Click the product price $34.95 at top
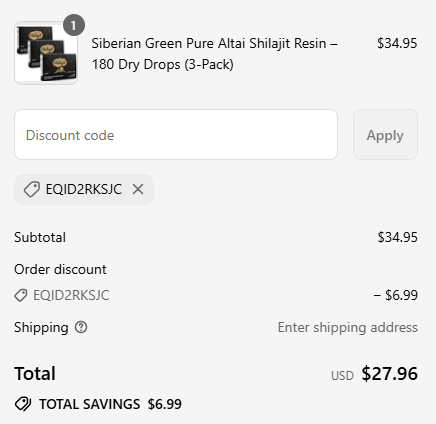Screen dimensions: 436x424 click(x=397, y=43)
